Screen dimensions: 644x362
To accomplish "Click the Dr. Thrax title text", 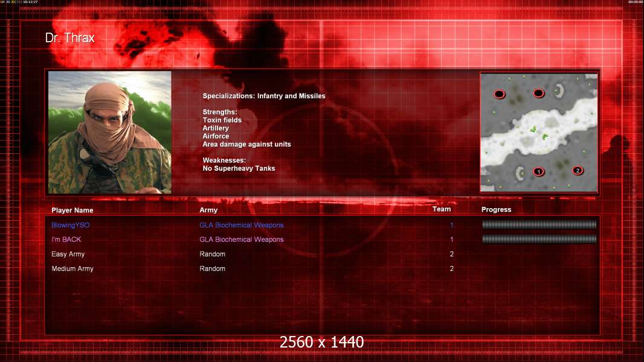I will click(70, 38).
